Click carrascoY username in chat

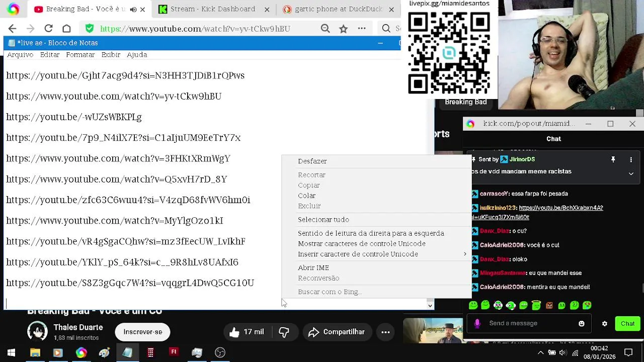(495, 194)
